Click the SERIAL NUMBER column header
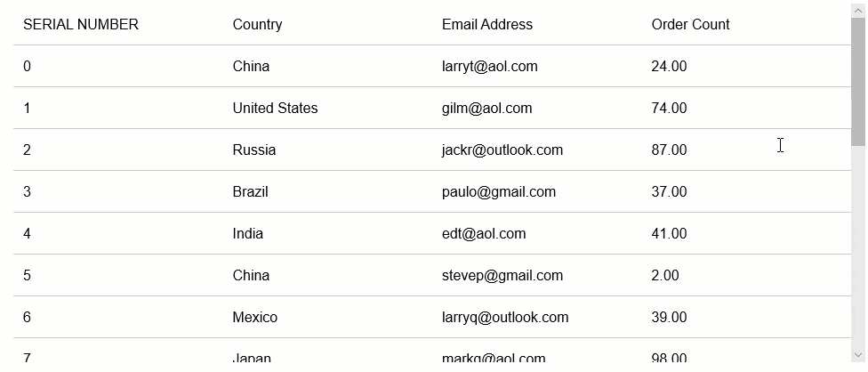This screenshot has width=868, height=372. (81, 25)
